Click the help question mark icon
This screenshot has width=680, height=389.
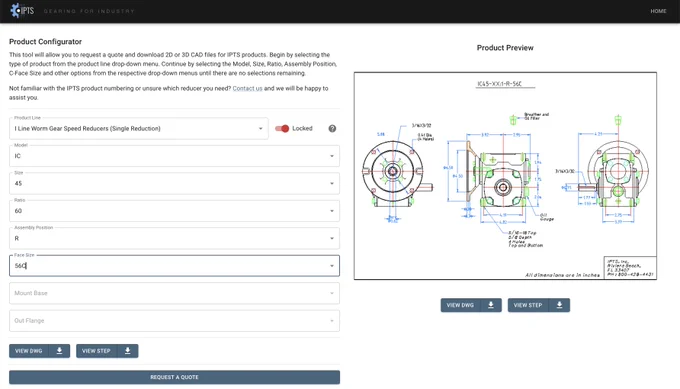point(332,128)
